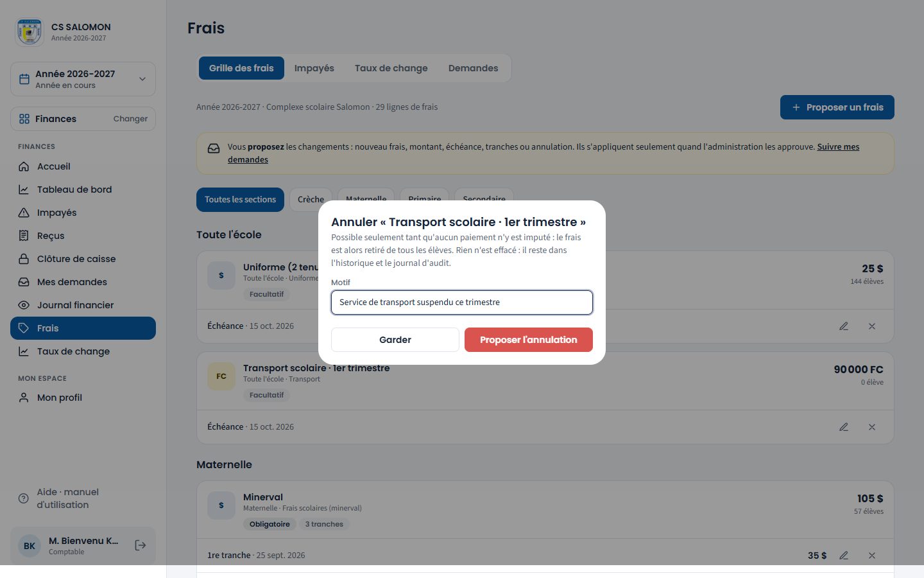Switch to the Demandes tab
The height and width of the screenshot is (578, 924).
click(473, 68)
